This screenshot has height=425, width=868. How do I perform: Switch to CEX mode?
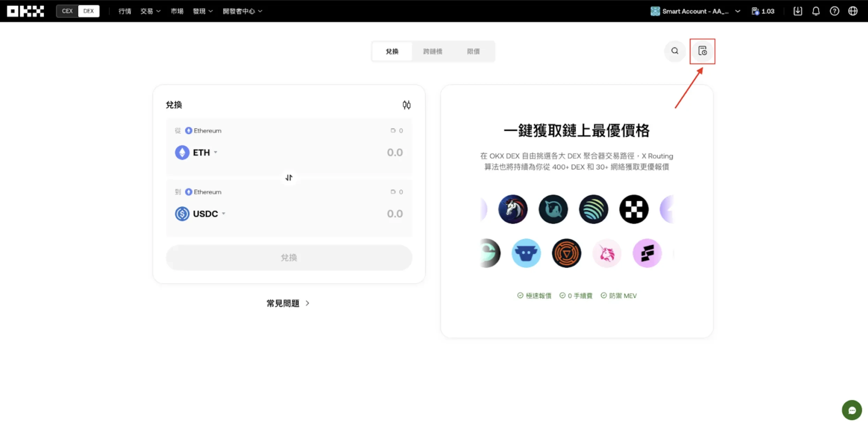(67, 11)
